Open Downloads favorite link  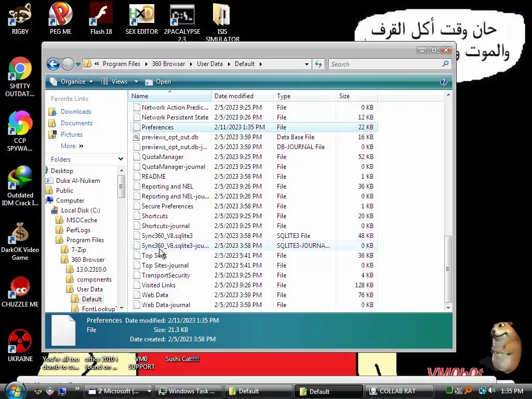(76, 112)
